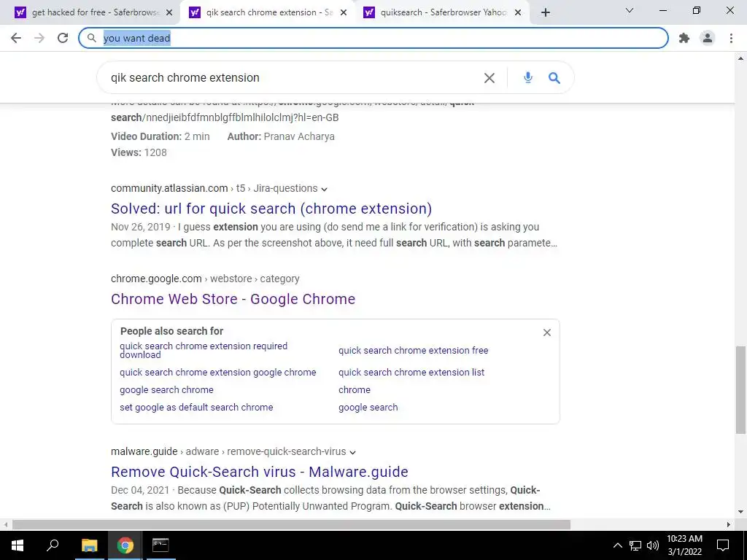Dismiss the People also search for box
The width and height of the screenshot is (747, 560).
click(547, 332)
